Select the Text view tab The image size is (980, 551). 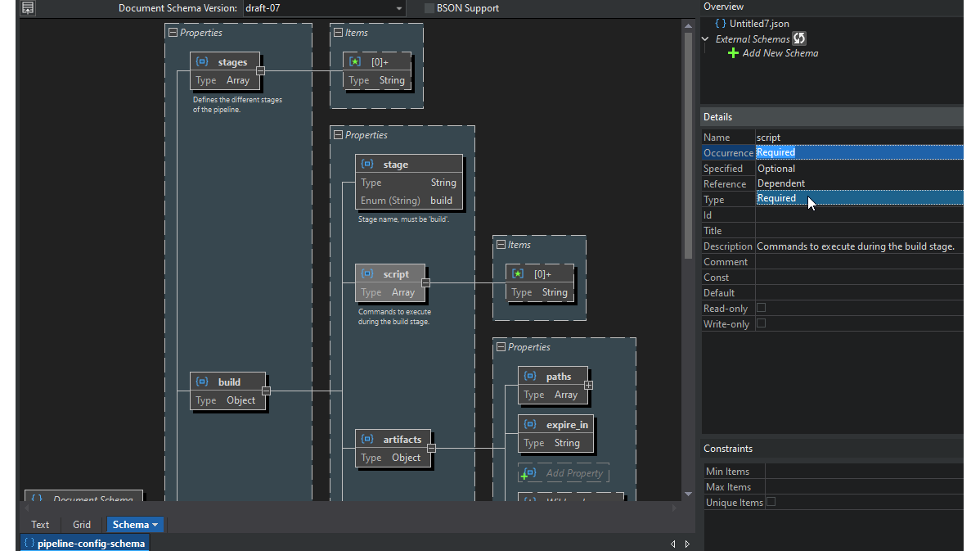pos(40,524)
